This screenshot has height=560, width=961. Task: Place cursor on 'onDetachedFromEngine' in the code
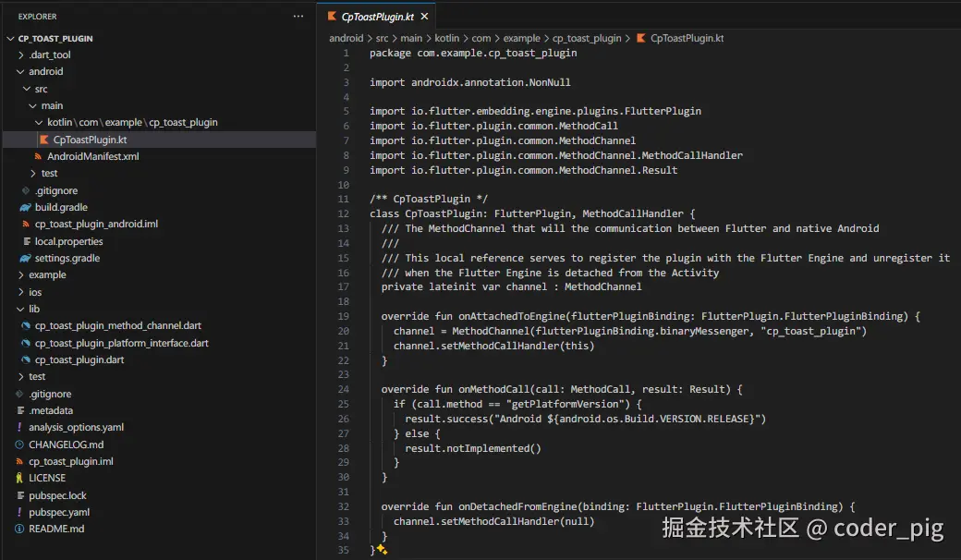click(517, 506)
